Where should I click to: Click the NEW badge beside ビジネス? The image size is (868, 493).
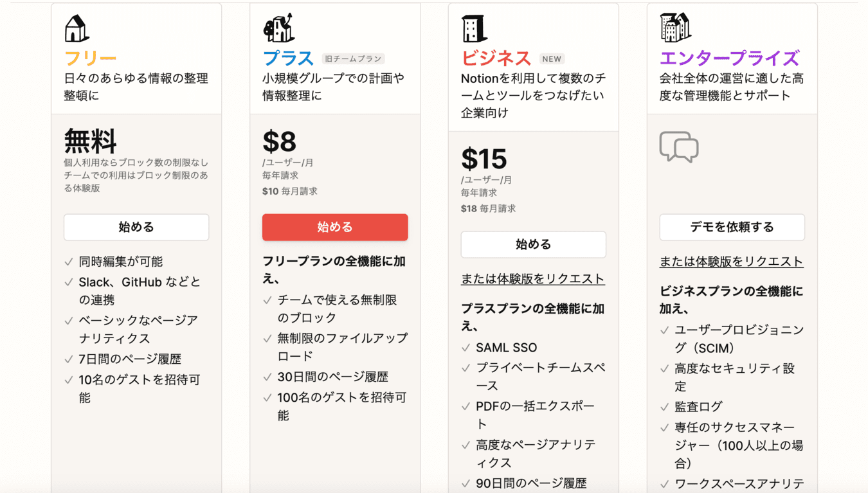[552, 59]
